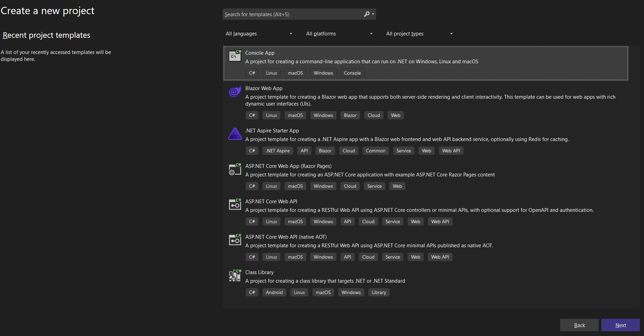Click the Class Library template icon
644x336 pixels.
click(235, 275)
